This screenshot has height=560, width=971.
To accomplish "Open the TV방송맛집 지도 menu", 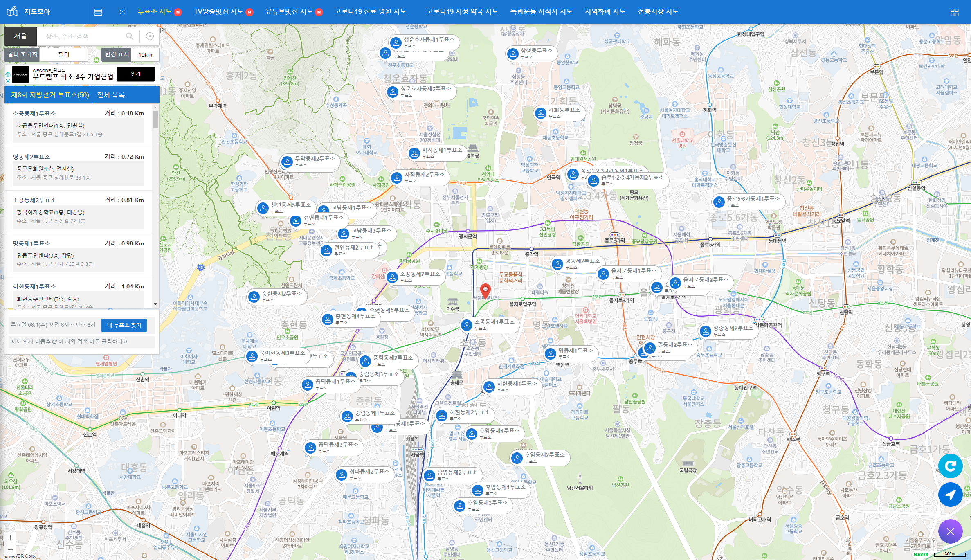I will 218,11.
